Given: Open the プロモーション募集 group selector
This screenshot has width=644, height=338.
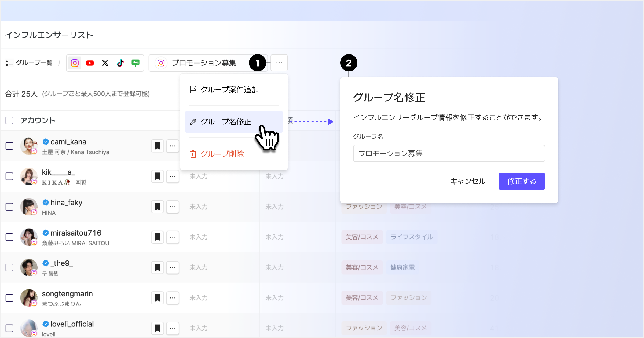Looking at the screenshot, I should (x=204, y=63).
